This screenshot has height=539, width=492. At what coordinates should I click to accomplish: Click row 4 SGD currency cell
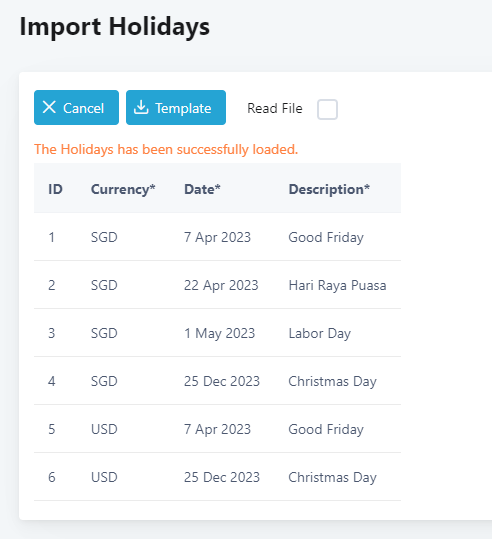point(104,381)
